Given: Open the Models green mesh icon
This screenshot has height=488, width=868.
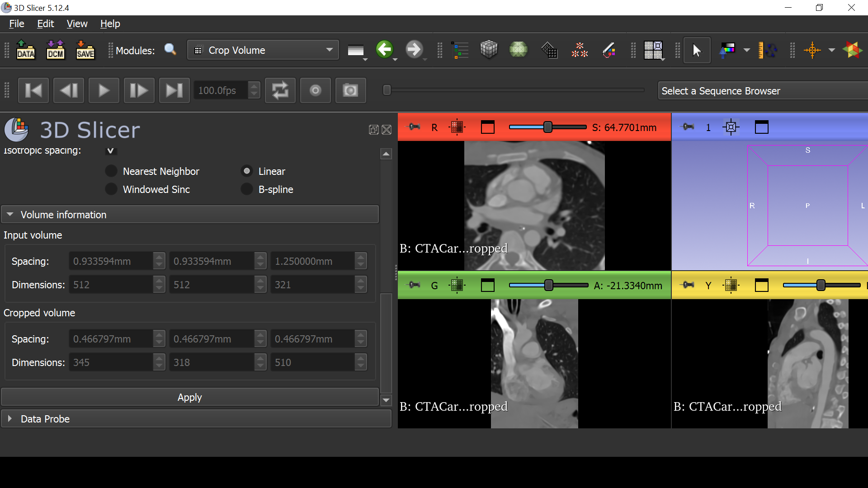Looking at the screenshot, I should tap(519, 50).
